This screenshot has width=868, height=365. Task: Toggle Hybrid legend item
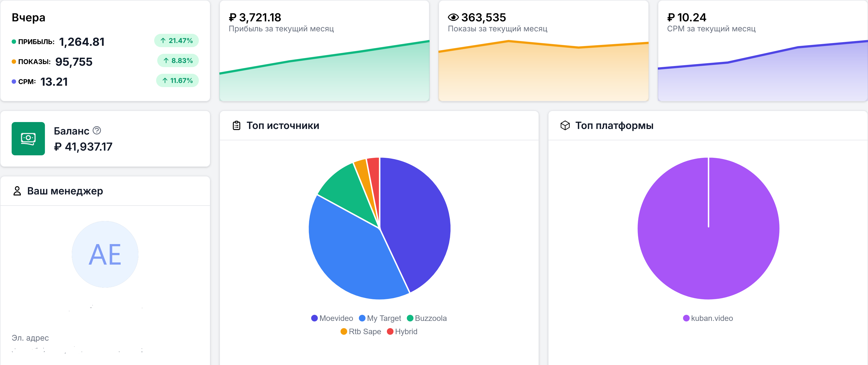pyautogui.click(x=402, y=332)
